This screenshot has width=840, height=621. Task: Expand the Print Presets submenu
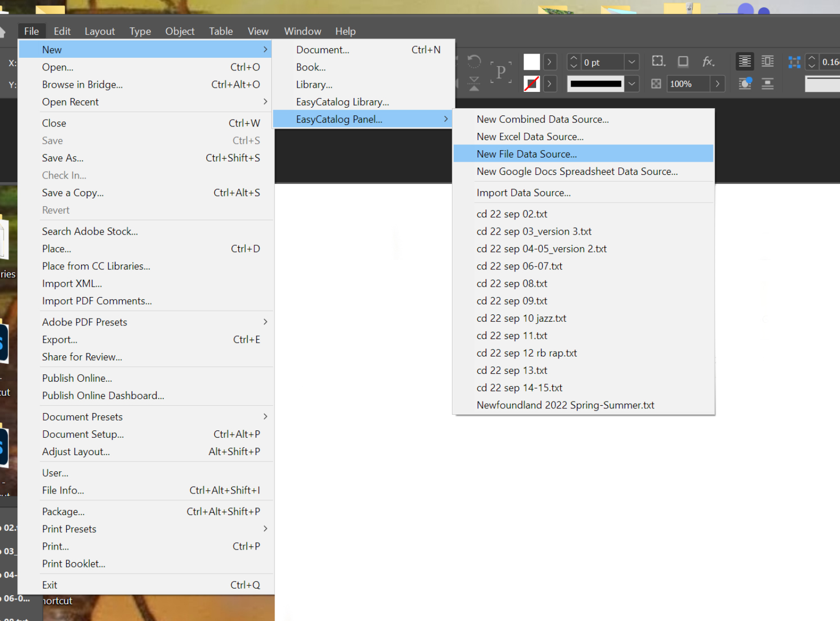[146, 529]
